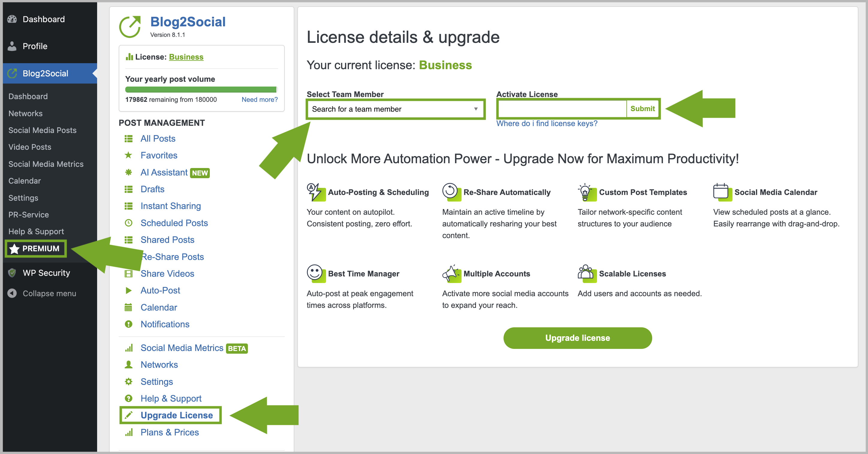Click the Upgrade License link text

tap(177, 415)
